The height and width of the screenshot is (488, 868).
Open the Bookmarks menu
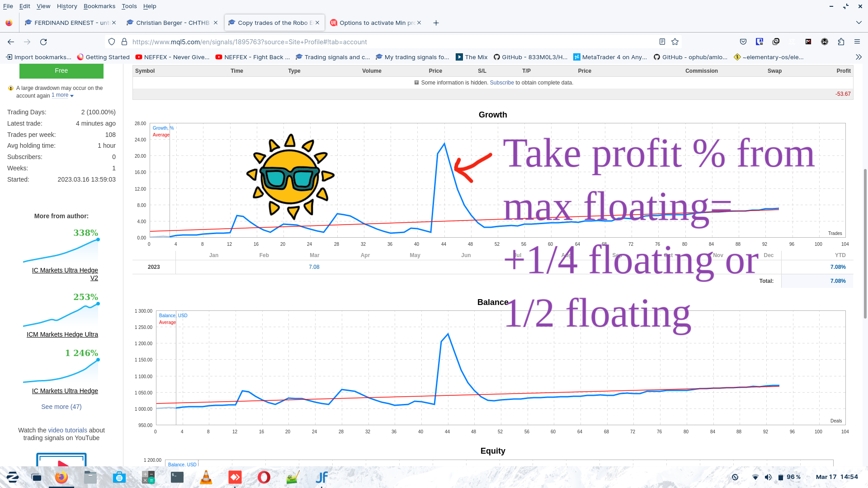(x=99, y=6)
